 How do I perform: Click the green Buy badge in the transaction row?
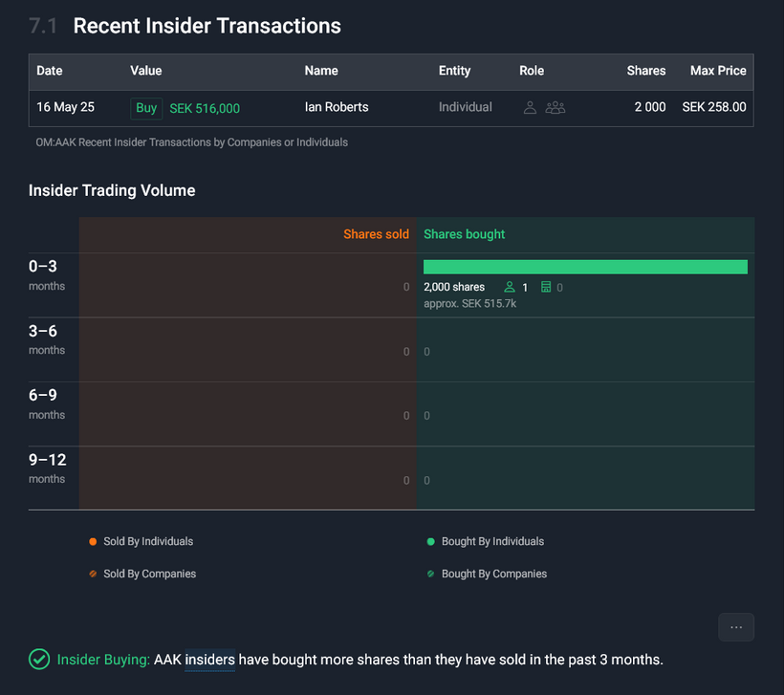146,108
